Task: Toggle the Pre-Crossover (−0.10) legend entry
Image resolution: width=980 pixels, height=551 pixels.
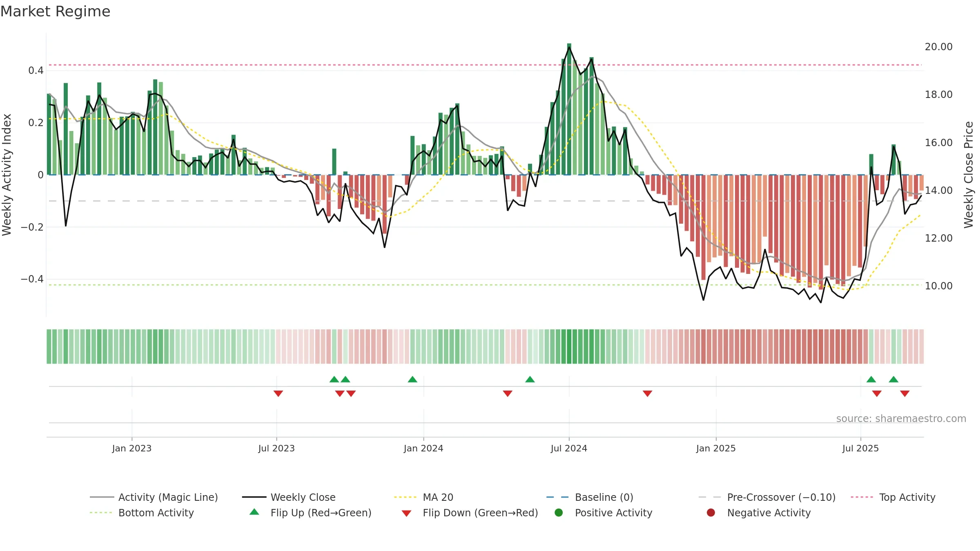Action: [x=767, y=497]
